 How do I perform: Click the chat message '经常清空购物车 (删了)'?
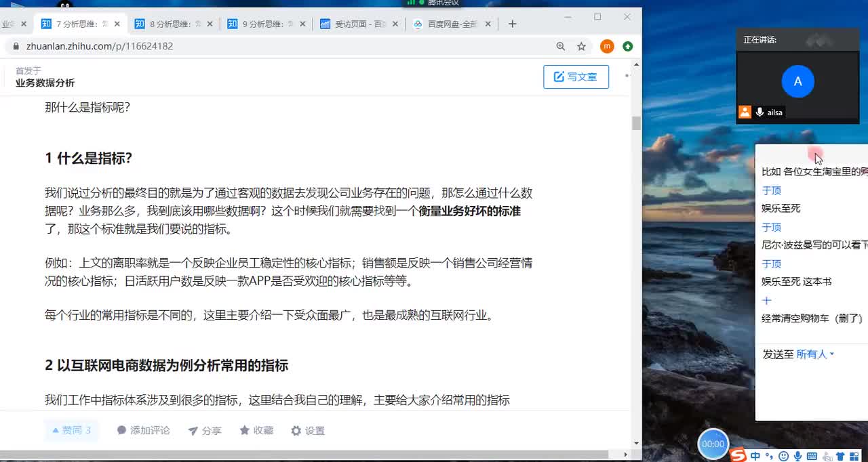pyautogui.click(x=812, y=318)
